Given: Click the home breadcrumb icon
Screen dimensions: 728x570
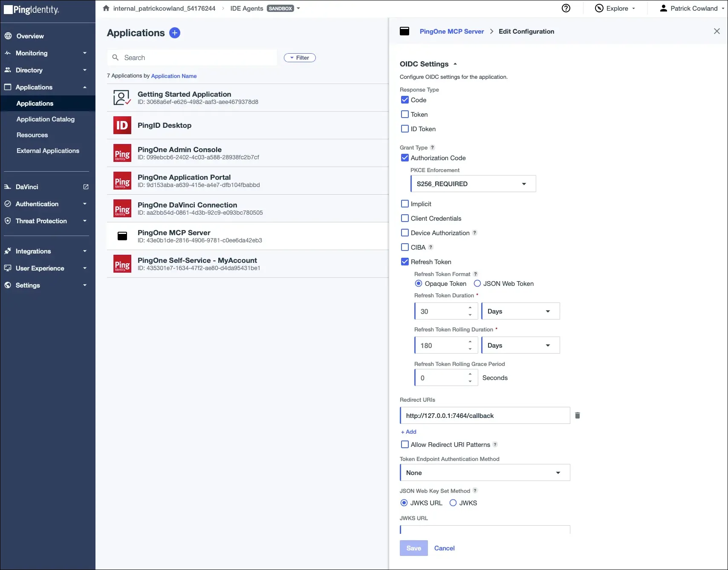Looking at the screenshot, I should click(x=106, y=8).
